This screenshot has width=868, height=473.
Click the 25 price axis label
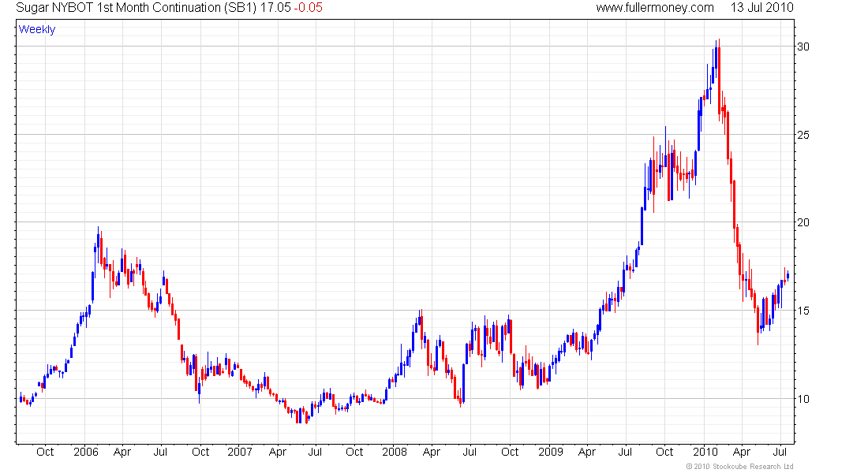[803, 135]
